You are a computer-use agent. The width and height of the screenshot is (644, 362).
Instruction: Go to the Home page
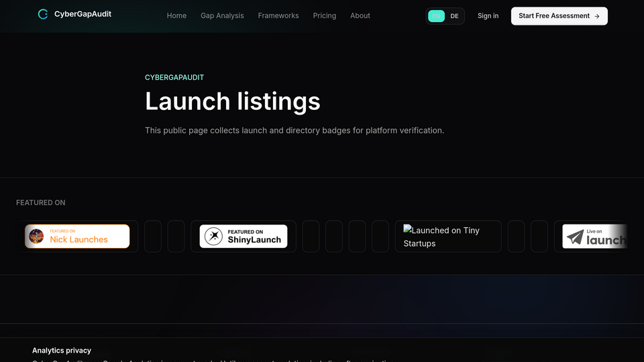click(x=176, y=15)
